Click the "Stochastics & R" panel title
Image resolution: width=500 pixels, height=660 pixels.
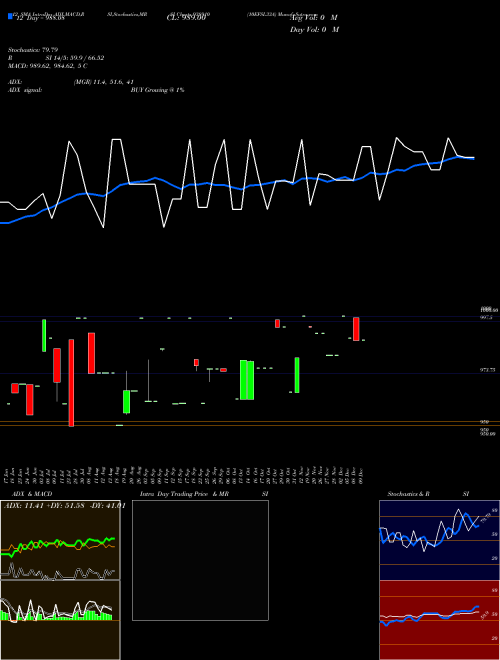click(409, 494)
